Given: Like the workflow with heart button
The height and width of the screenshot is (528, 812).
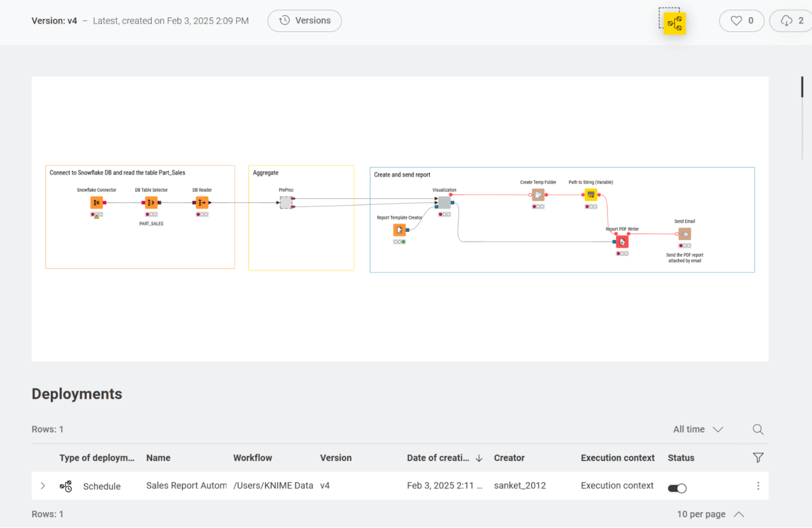Looking at the screenshot, I should [x=742, y=21].
